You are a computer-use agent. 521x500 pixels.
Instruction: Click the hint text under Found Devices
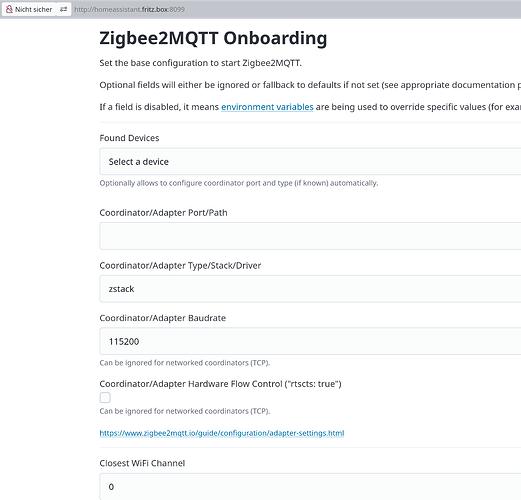tap(239, 183)
